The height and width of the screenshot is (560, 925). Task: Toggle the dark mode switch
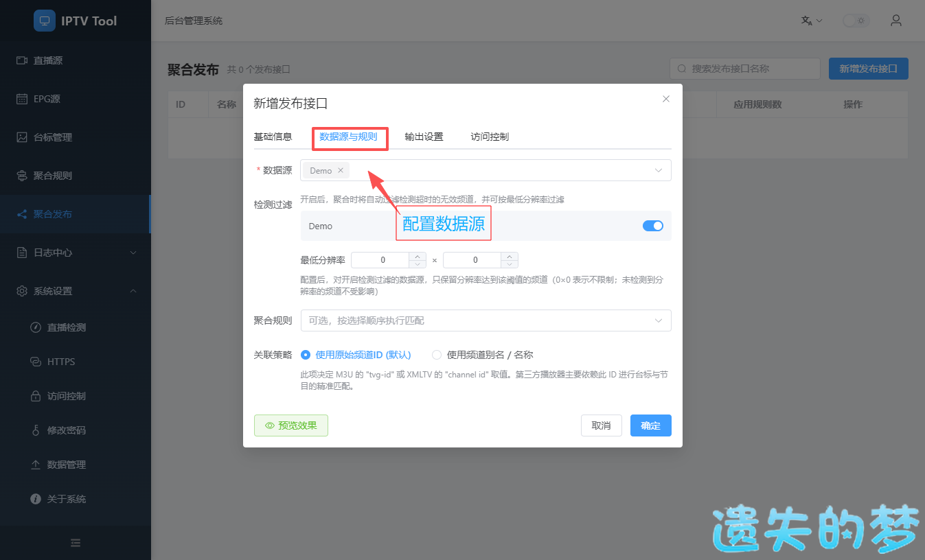(856, 21)
